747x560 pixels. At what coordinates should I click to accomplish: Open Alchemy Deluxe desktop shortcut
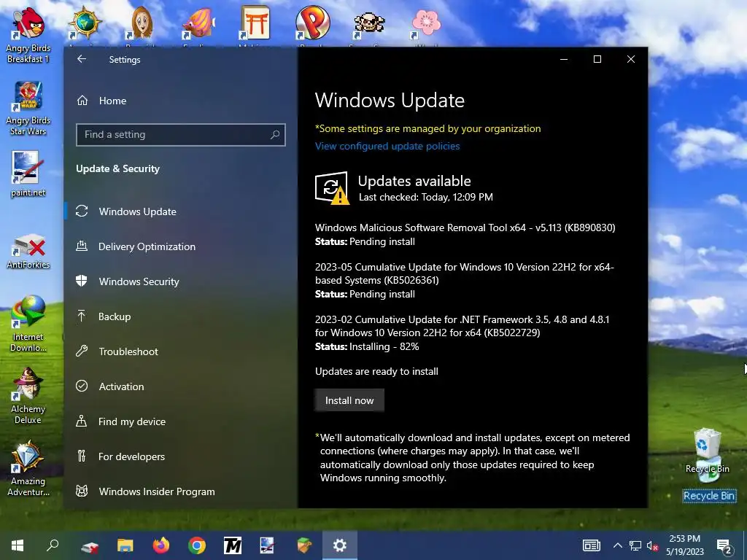pyautogui.click(x=28, y=396)
